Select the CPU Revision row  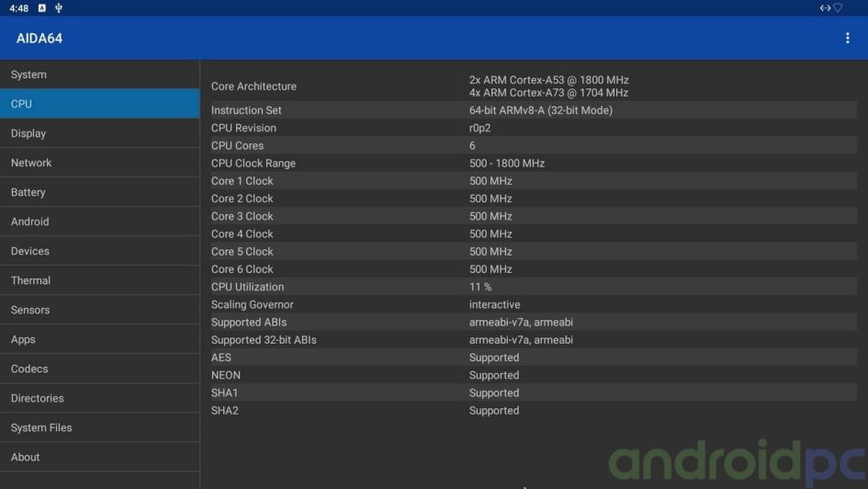pyautogui.click(x=534, y=128)
